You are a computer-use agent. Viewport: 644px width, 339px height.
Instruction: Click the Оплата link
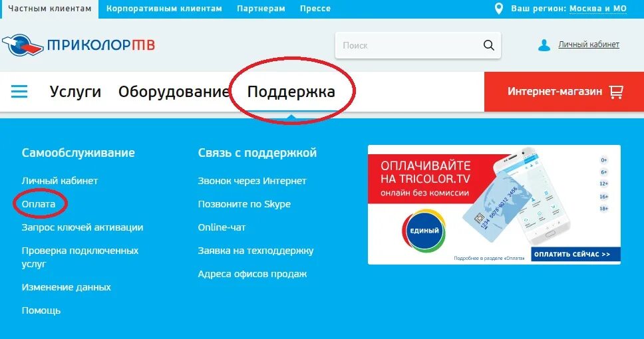(x=38, y=204)
